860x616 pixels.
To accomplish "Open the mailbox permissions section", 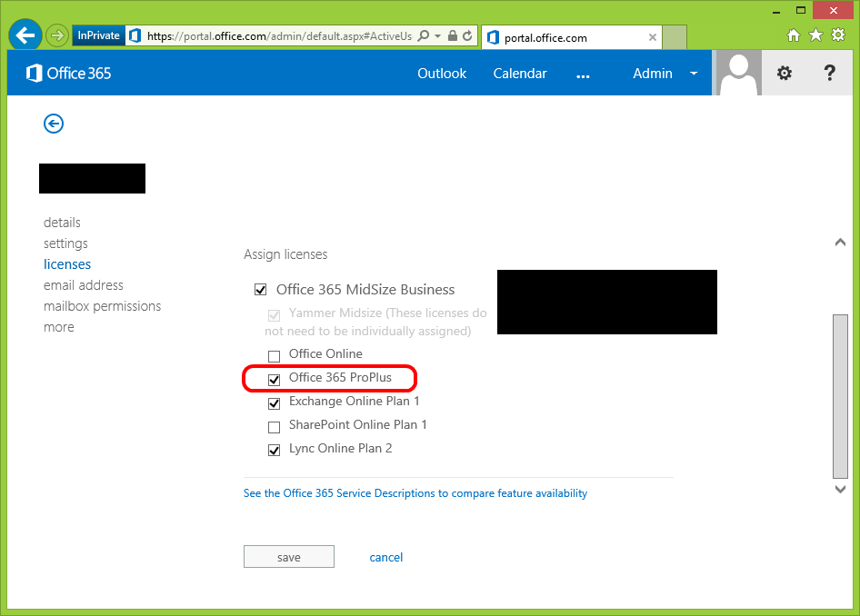I will (x=103, y=306).
